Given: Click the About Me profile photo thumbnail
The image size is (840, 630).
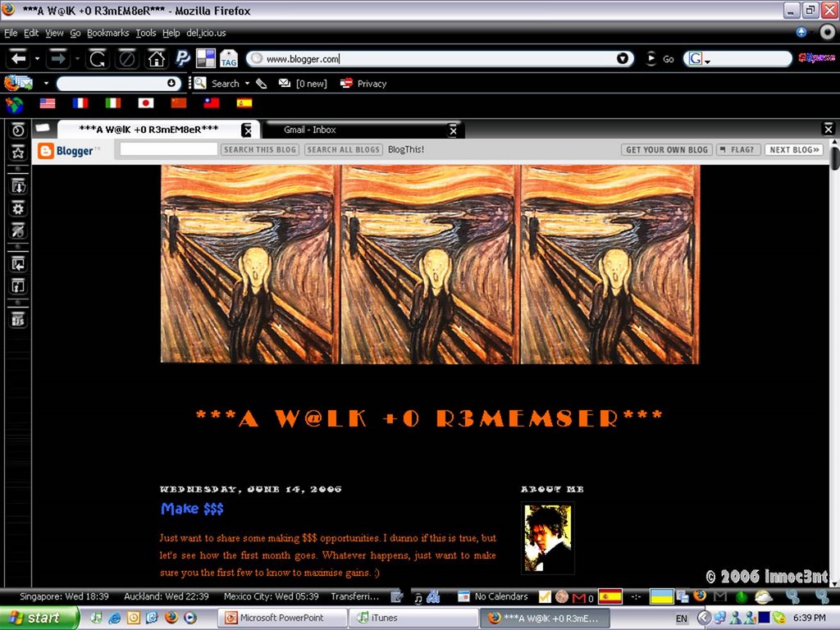Looking at the screenshot, I should (x=547, y=538).
